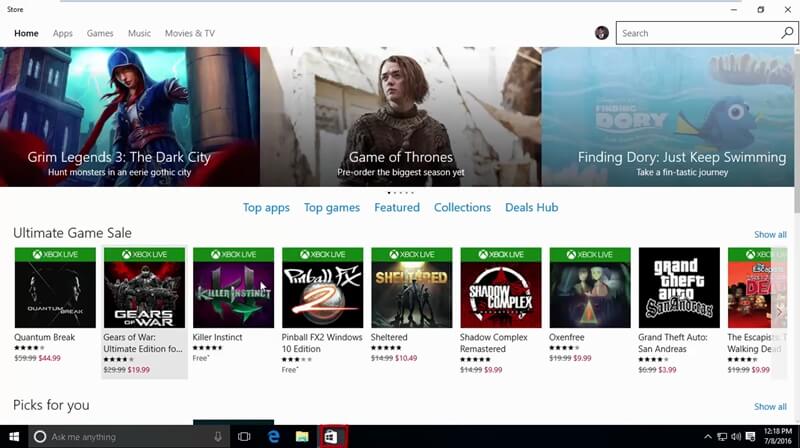
Task: Show all Picks for you items
Action: pos(770,406)
